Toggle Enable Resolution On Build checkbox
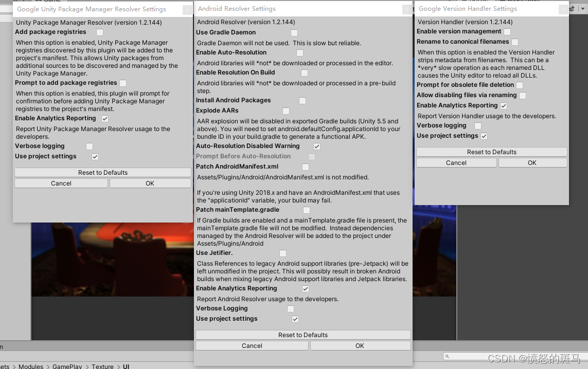 pos(305,73)
